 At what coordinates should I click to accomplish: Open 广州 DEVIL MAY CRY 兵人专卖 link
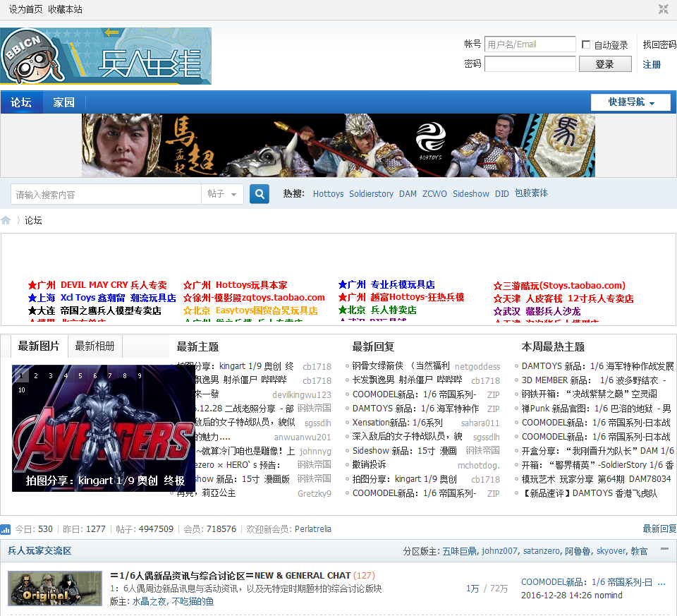[x=97, y=285]
